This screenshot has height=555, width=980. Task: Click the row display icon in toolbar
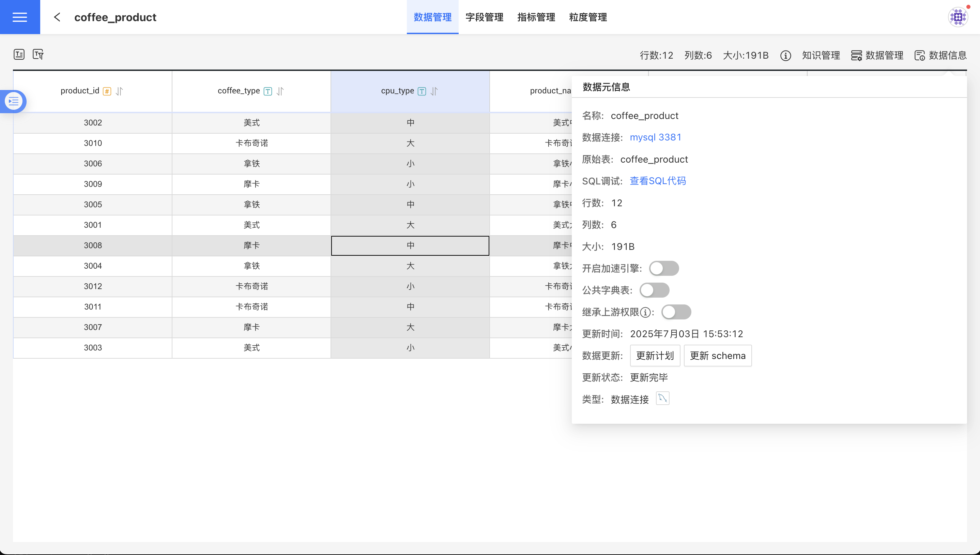pos(19,55)
